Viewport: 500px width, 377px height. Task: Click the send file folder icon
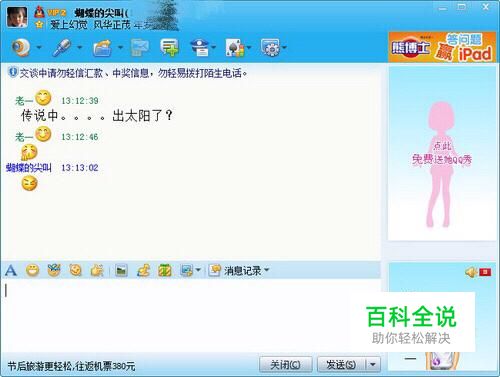click(103, 48)
